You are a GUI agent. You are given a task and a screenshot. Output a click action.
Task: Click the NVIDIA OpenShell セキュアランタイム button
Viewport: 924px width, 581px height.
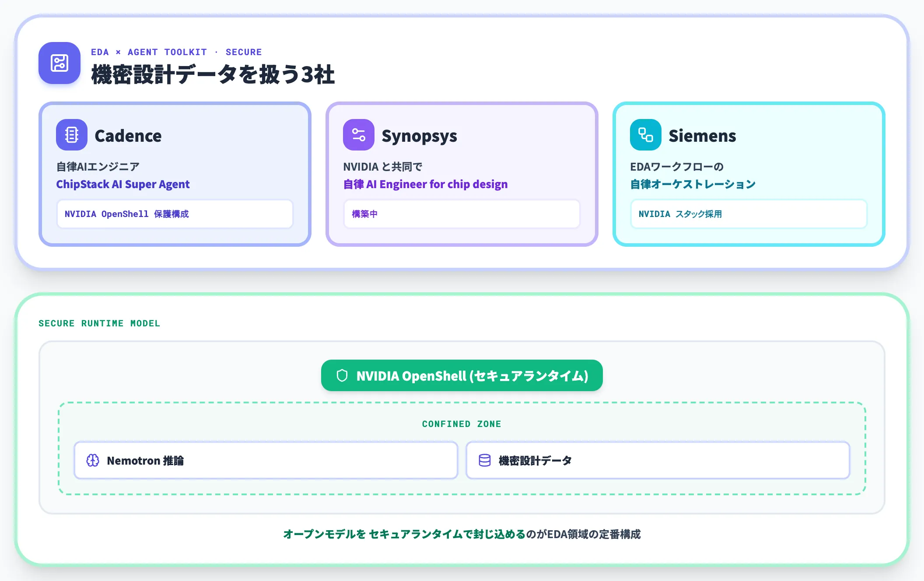(462, 375)
